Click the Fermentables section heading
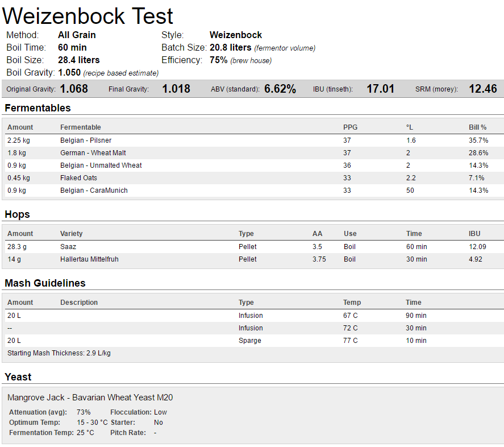Screen dimensions: 504x447 pos(38,108)
